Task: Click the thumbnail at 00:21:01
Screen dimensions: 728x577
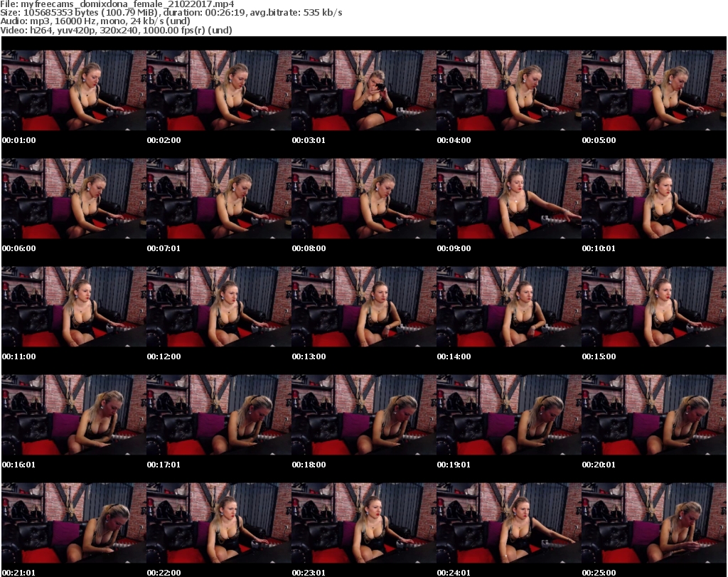Action: (74, 524)
